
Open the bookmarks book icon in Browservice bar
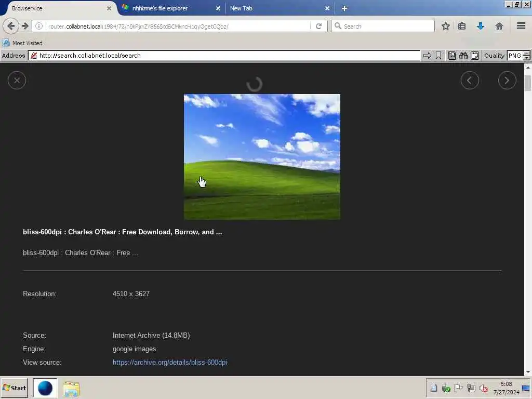tap(452, 56)
